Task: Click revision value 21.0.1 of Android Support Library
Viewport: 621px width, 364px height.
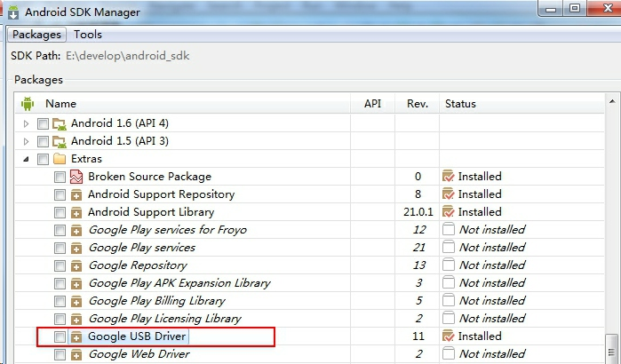Action: [418, 212]
